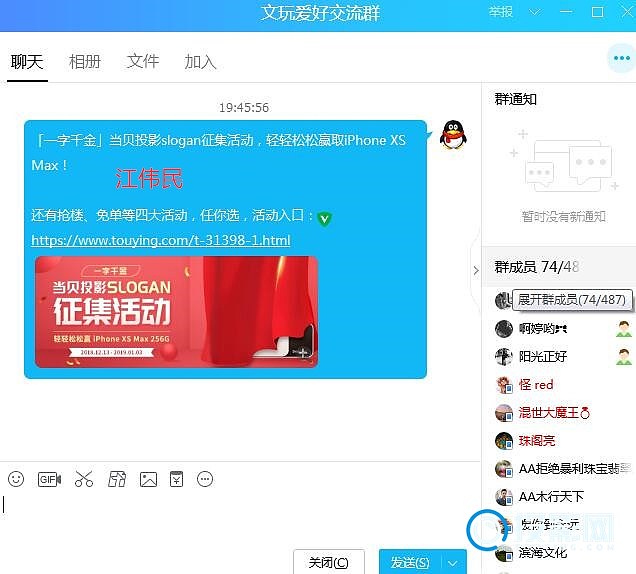
Task: Collapse the right side panel arrow
Action: pyautogui.click(x=476, y=271)
